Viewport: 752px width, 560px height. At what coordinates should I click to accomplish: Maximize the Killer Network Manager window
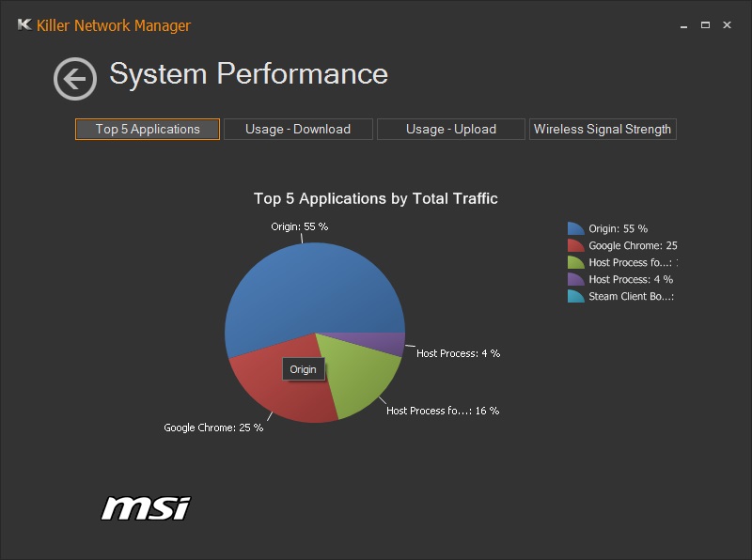point(705,25)
